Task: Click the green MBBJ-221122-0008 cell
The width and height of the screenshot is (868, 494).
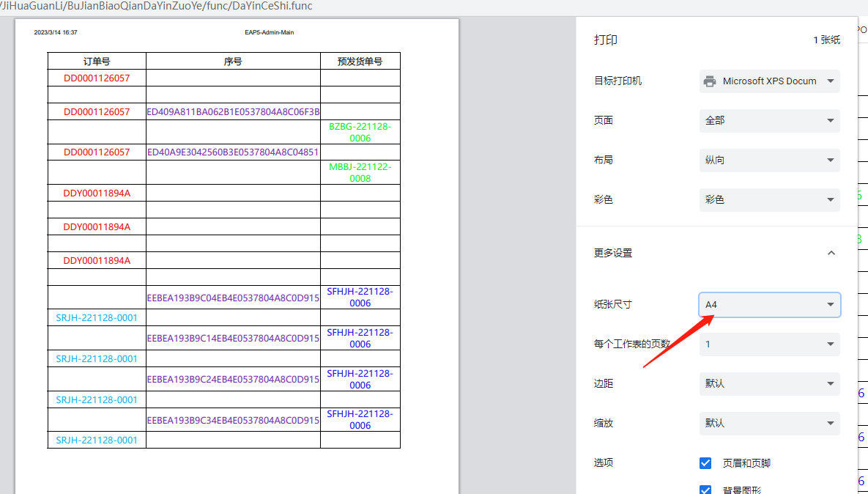Action: point(360,172)
